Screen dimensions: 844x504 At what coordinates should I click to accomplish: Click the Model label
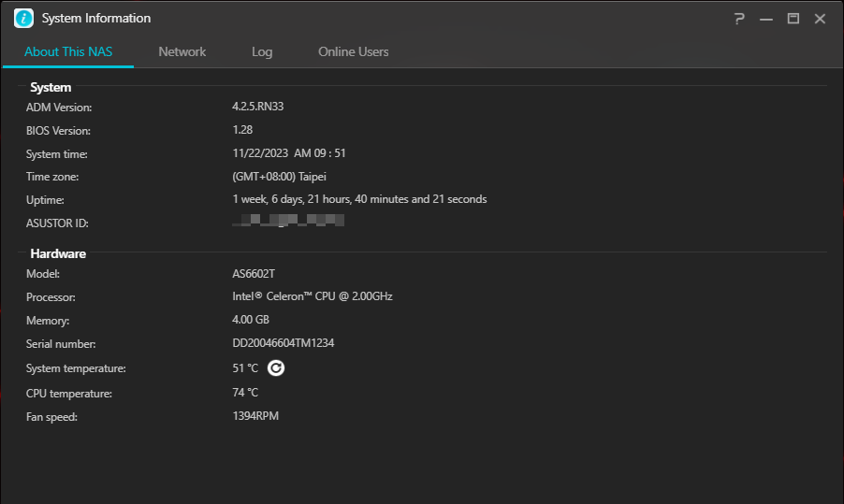(x=42, y=274)
